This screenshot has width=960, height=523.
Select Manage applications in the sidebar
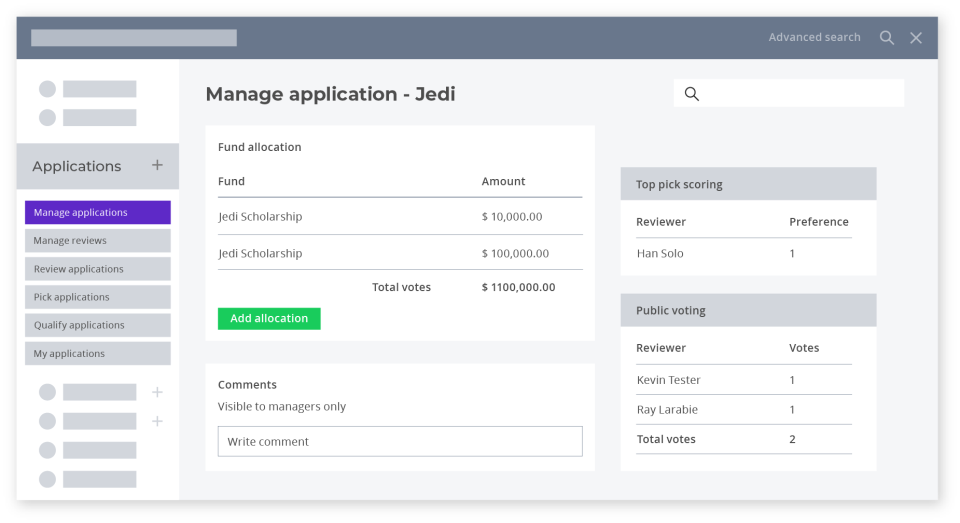pyautogui.click(x=98, y=212)
